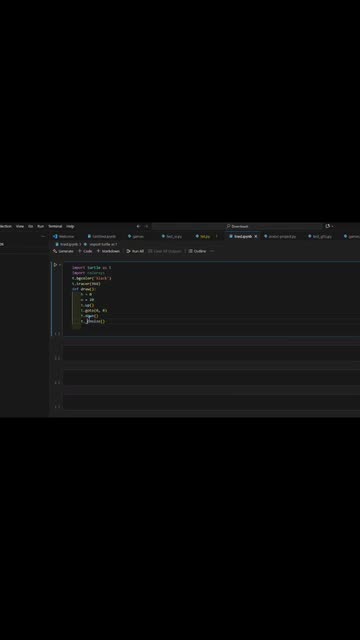Select the second empty notebook cell
The height and width of the screenshot is (640, 360).
(211, 378)
